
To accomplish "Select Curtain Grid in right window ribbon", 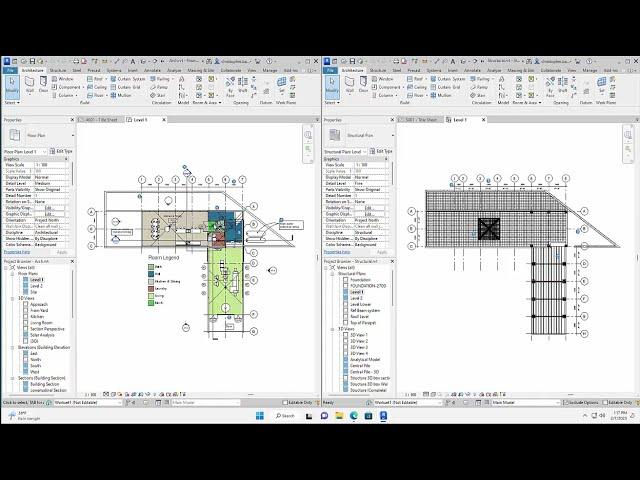I will (446, 87).
